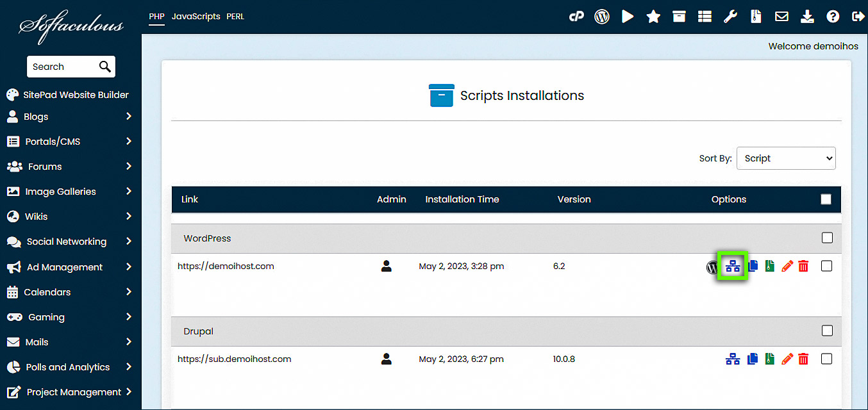Image resolution: width=868 pixels, height=410 pixels.
Task: Select the Drupal installation row checkbox
Action: pos(826,359)
